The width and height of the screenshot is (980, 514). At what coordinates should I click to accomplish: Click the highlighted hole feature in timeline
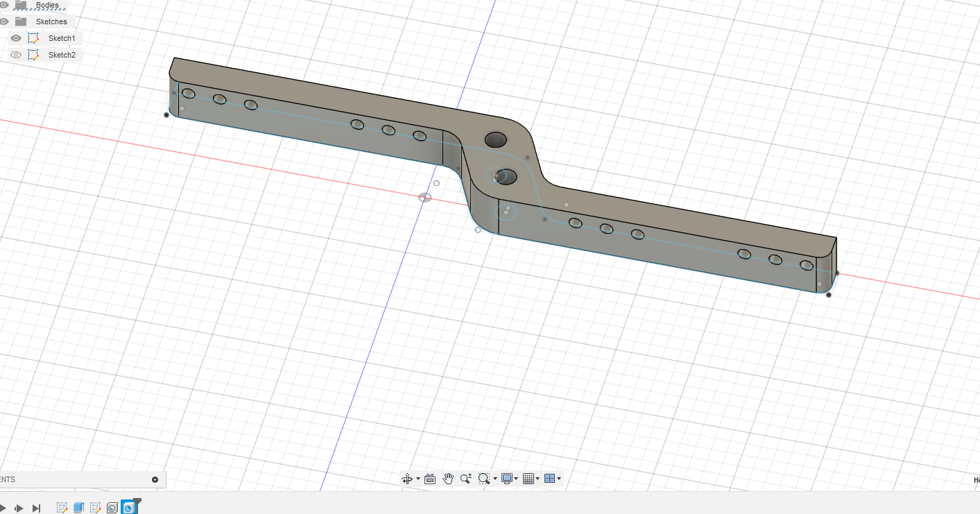128,508
